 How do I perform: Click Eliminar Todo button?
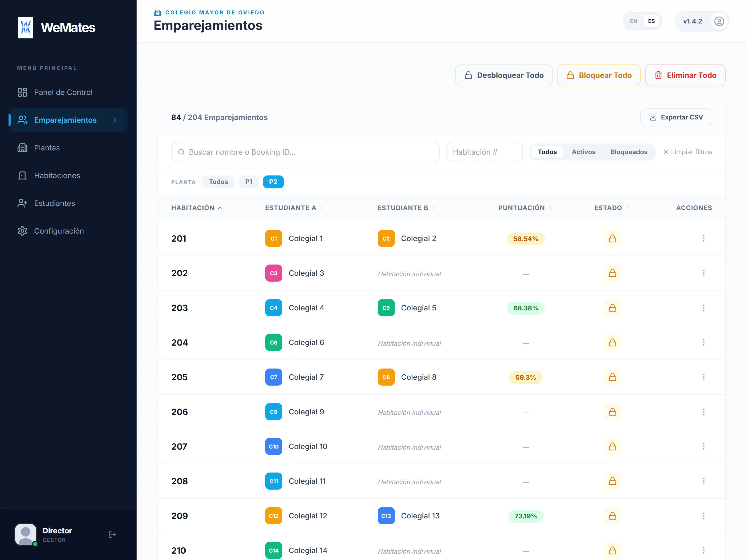pyautogui.click(x=685, y=75)
